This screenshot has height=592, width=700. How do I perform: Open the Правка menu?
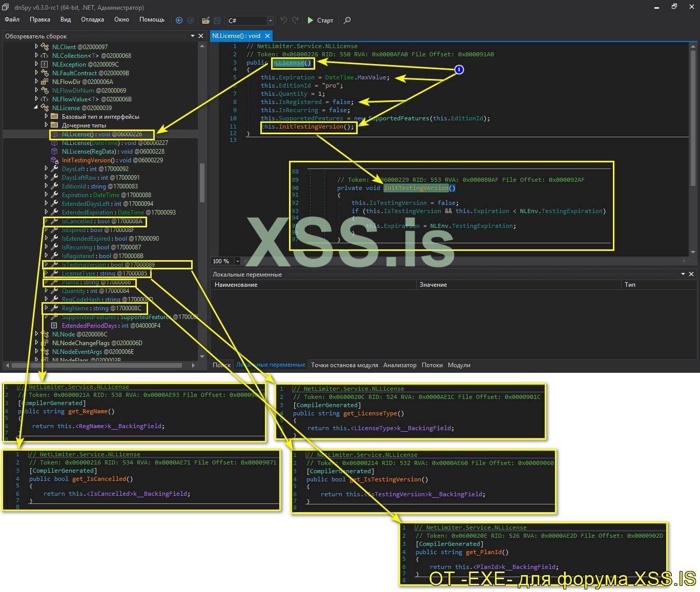(x=40, y=19)
